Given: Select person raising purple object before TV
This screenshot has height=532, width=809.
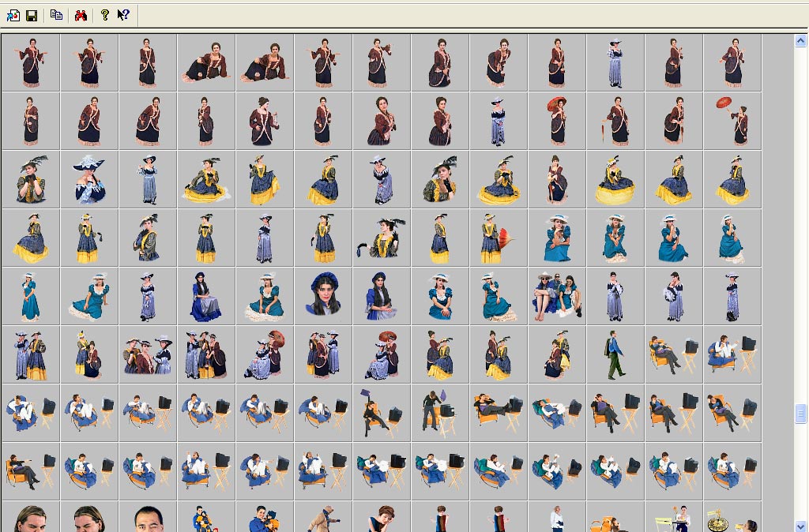Looking at the screenshot, I should pos(382,412).
